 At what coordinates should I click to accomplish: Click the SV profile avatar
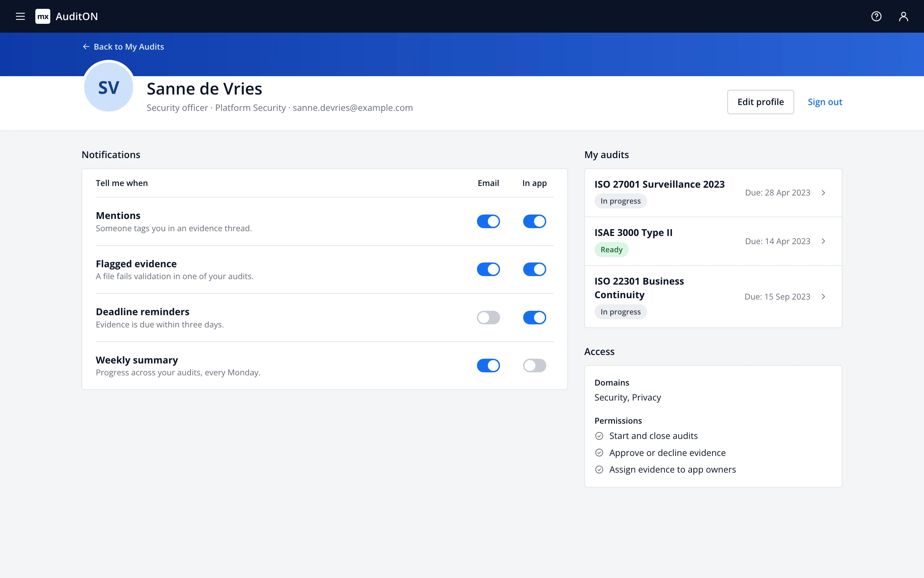tap(109, 87)
